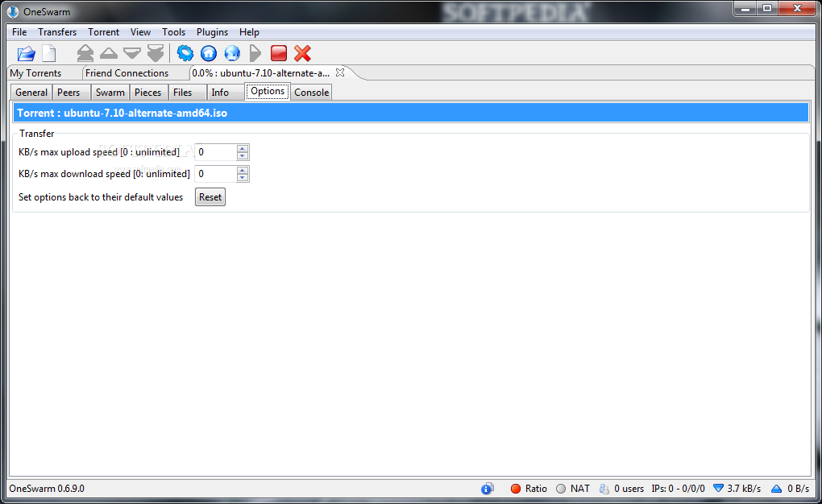This screenshot has height=504, width=822.
Task: Open the Help menu
Action: coord(249,32)
